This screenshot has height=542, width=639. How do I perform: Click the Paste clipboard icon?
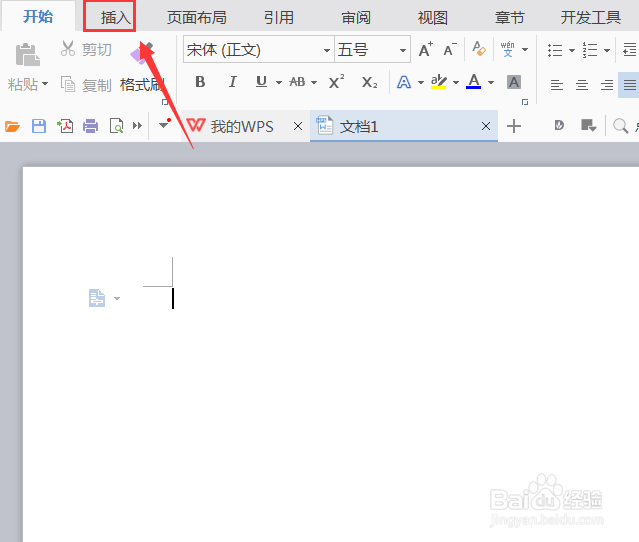(28, 55)
